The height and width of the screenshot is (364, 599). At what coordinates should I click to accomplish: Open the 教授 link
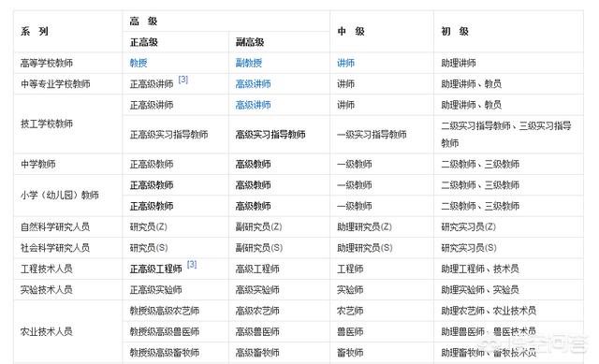(x=139, y=63)
